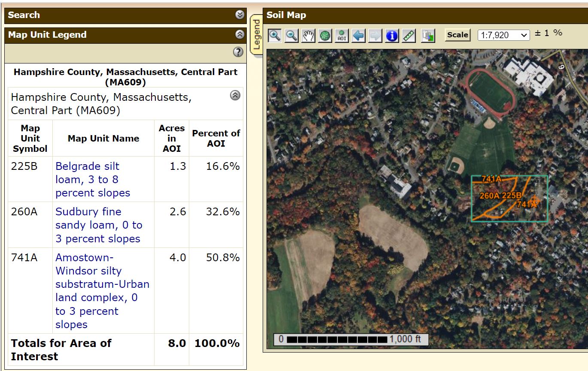This screenshot has height=371, width=588.
Task: Toggle the vertical Legend tab
Action: (257, 35)
